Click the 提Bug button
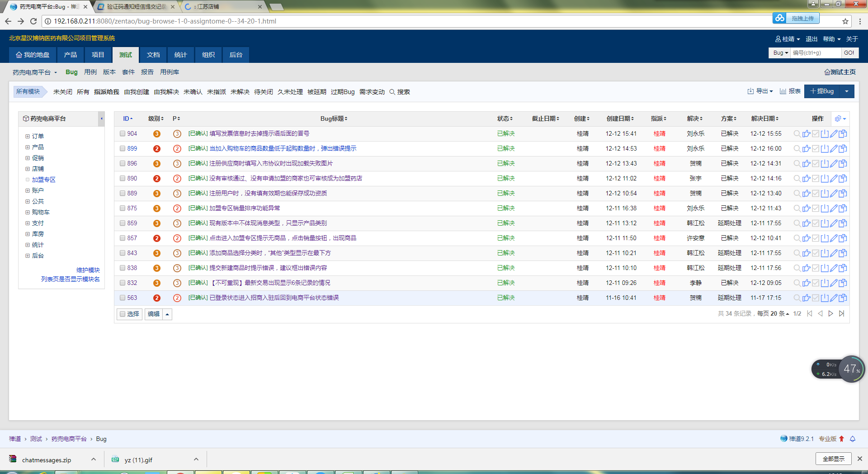 pos(822,91)
